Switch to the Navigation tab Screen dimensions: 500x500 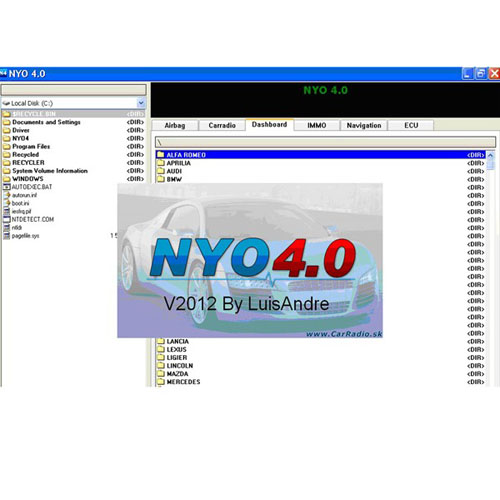coord(364,126)
